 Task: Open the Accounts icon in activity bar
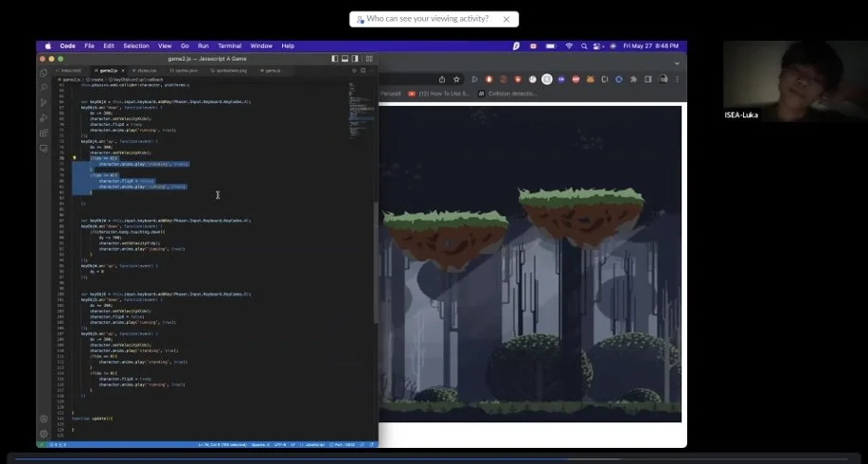(44, 419)
